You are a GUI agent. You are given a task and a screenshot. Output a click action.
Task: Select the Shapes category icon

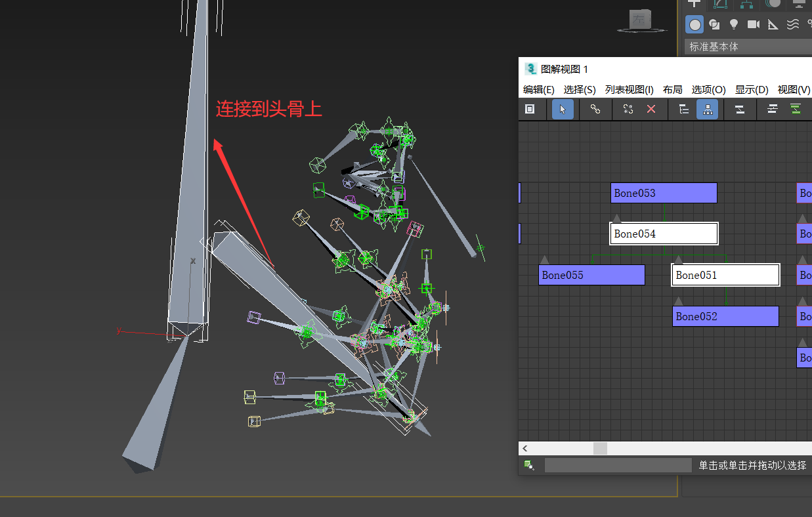(x=714, y=25)
